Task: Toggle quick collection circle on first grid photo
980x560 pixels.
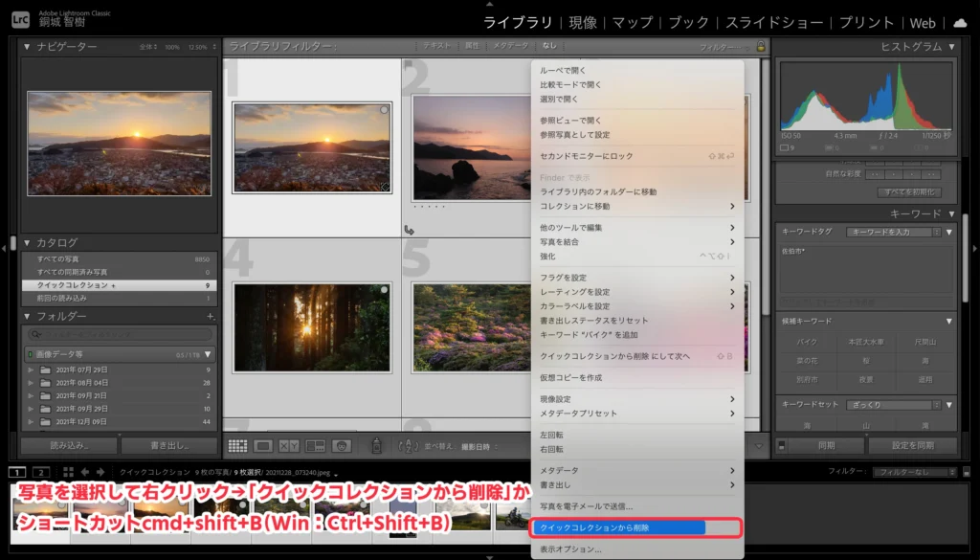Action: click(384, 110)
